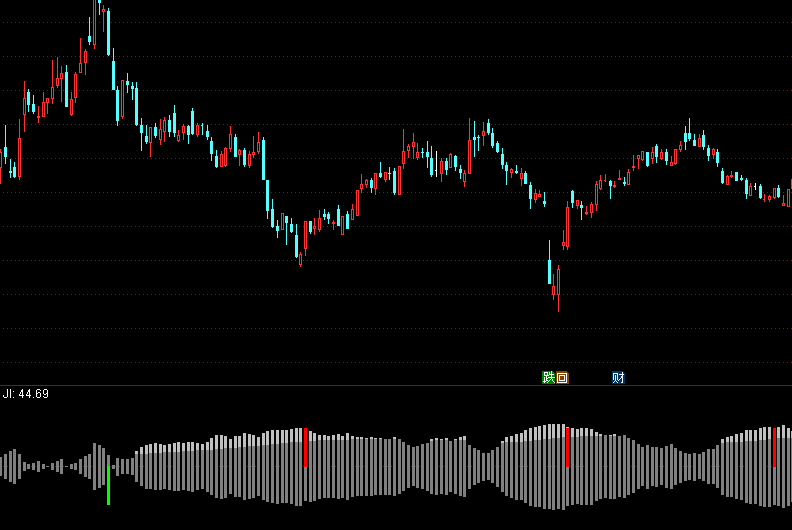Select the first red signal bar in indicator
This screenshot has width=792, height=530.
(305, 447)
